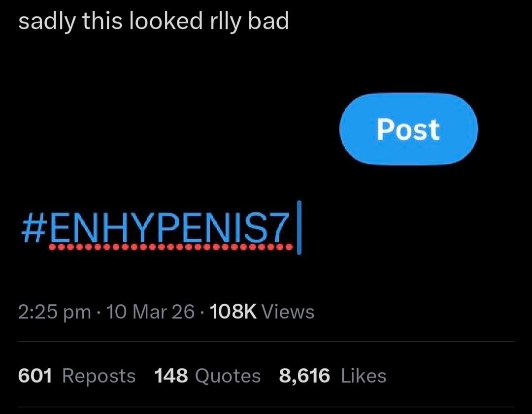Click the 10 Mar 26 date
This screenshot has width=532, height=414.
150,312
